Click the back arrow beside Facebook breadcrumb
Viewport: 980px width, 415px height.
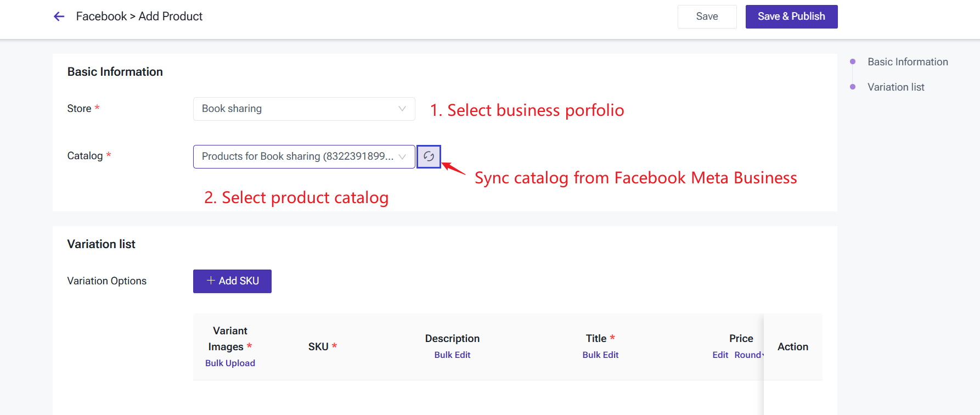point(59,16)
